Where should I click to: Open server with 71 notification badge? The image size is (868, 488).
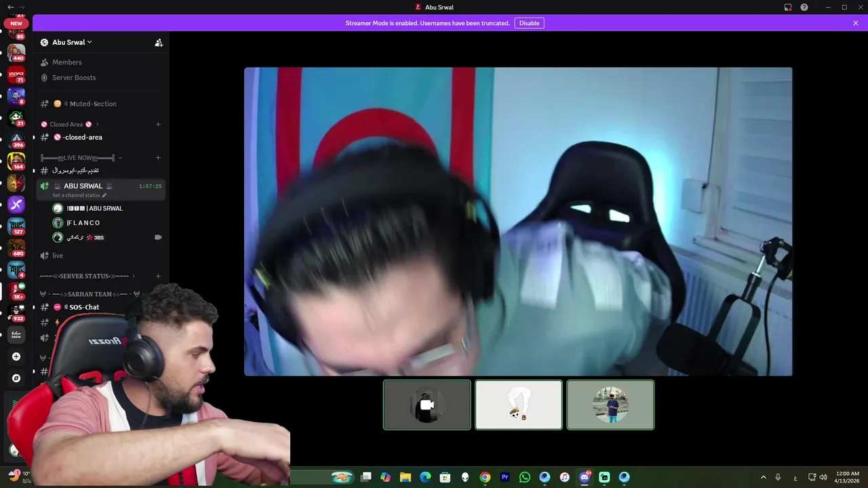coord(16,74)
